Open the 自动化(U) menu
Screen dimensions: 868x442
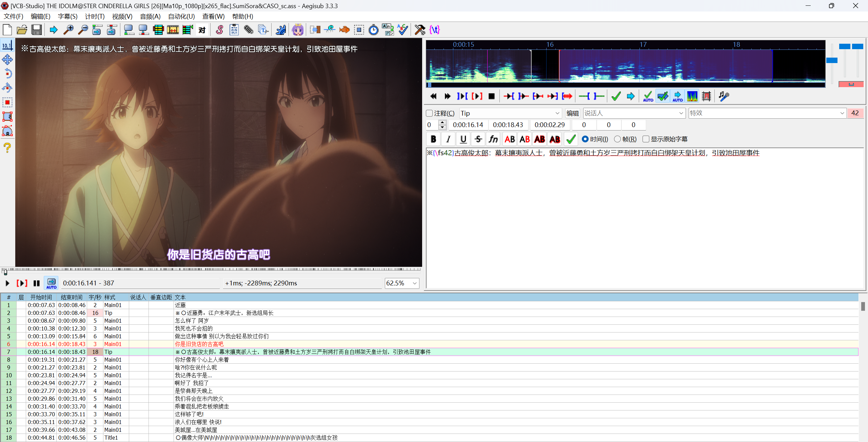[x=181, y=16]
